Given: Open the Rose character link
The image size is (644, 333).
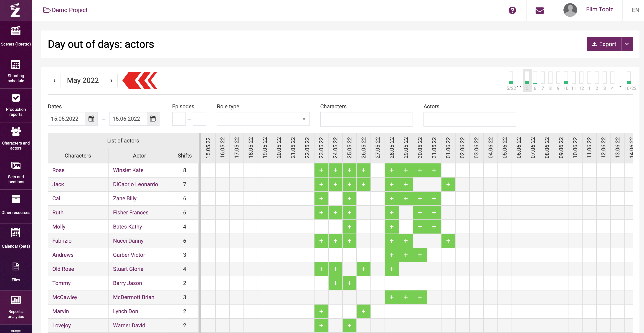Looking at the screenshot, I should click(x=58, y=170).
